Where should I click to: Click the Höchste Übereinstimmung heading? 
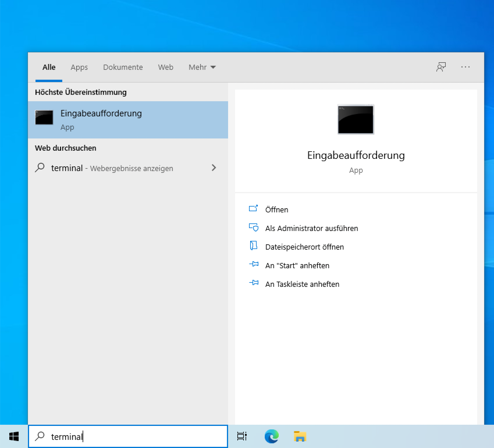click(81, 92)
